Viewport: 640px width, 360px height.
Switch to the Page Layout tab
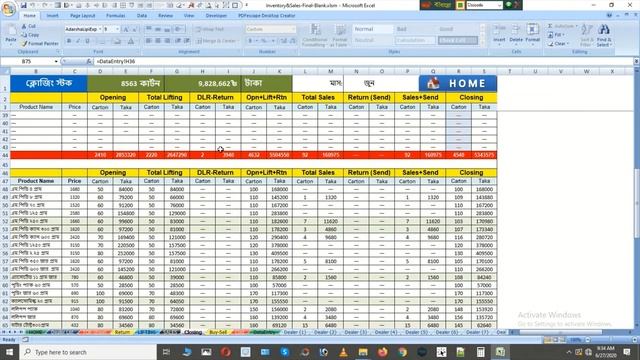point(82,16)
